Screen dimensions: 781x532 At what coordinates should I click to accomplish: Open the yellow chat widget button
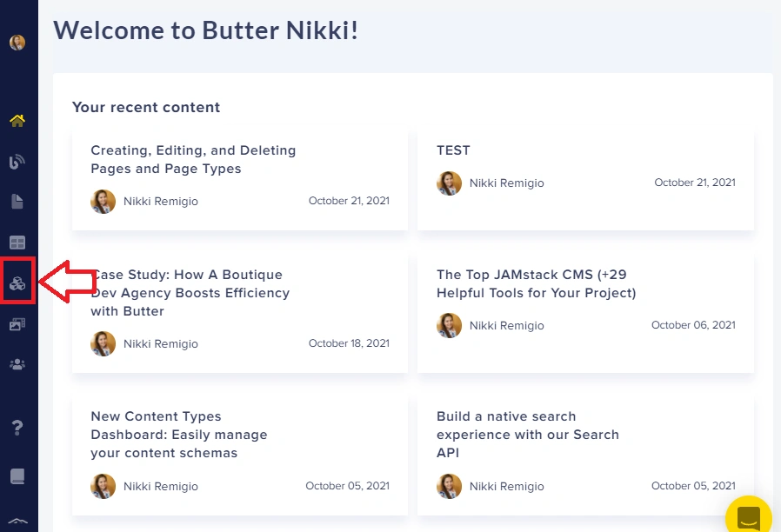tap(749, 516)
